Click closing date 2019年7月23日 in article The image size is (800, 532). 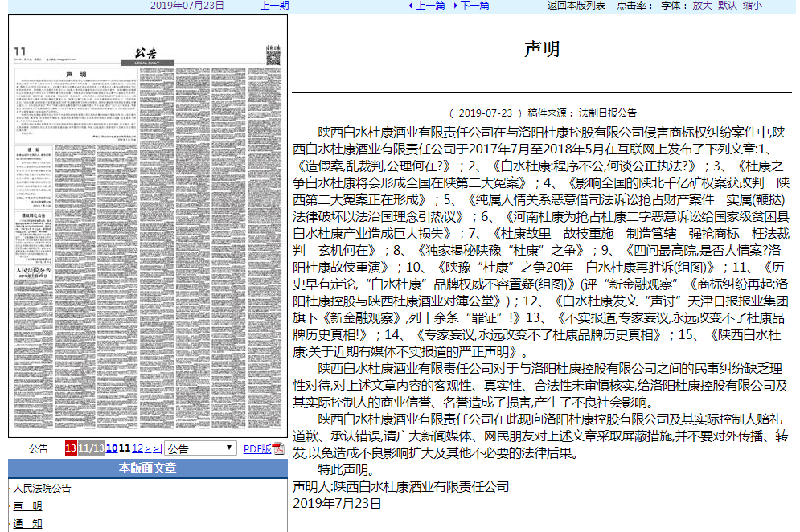(337, 504)
